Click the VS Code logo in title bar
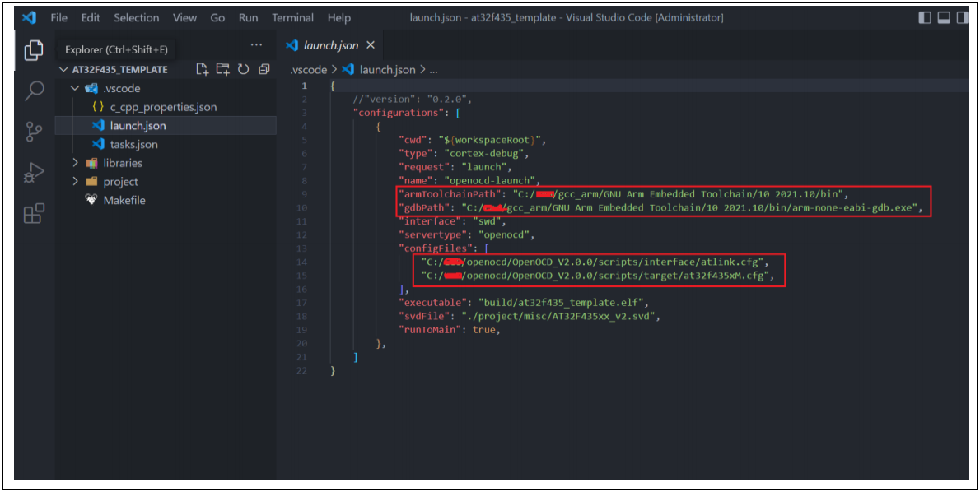The image size is (980, 492). (29, 17)
